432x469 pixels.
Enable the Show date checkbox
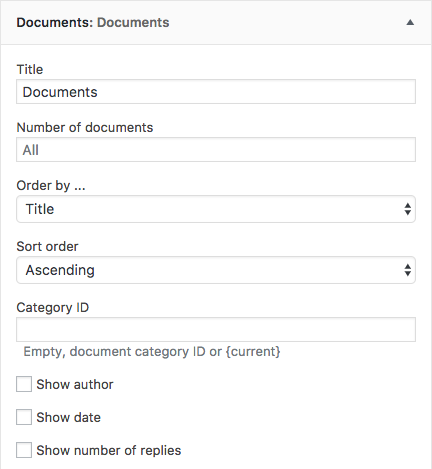pyautogui.click(x=24, y=417)
